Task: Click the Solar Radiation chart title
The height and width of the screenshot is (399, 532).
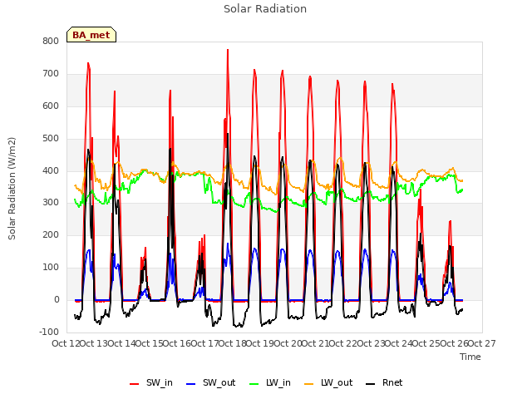Action: pos(265,9)
